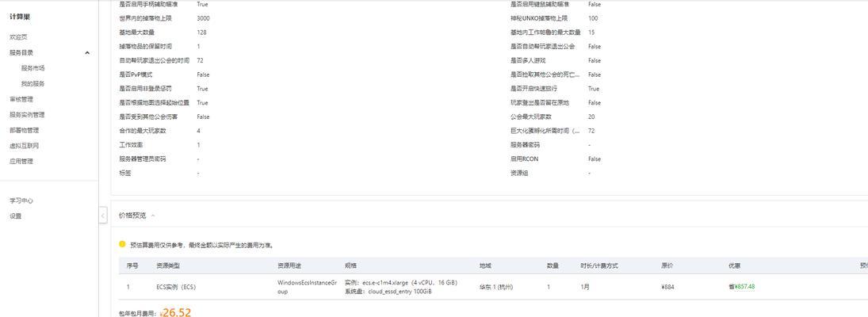Open 部署物管理 page

pyautogui.click(x=25, y=130)
